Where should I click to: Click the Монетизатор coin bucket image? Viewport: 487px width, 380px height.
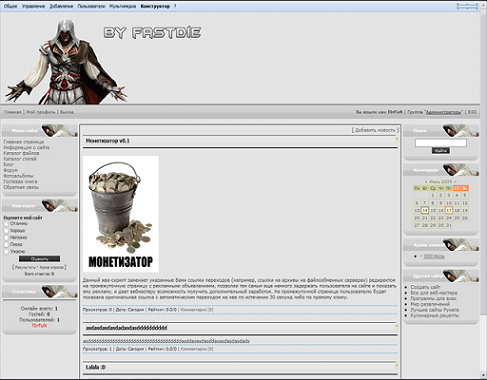(121, 214)
